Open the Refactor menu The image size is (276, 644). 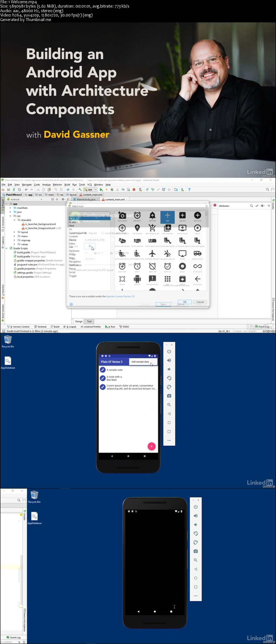[57, 185]
